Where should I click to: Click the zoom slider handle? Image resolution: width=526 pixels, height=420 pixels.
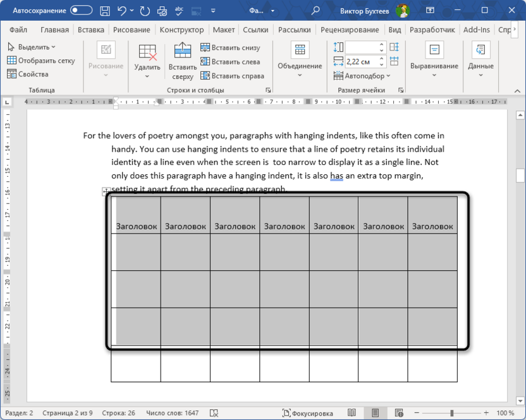point(452,413)
